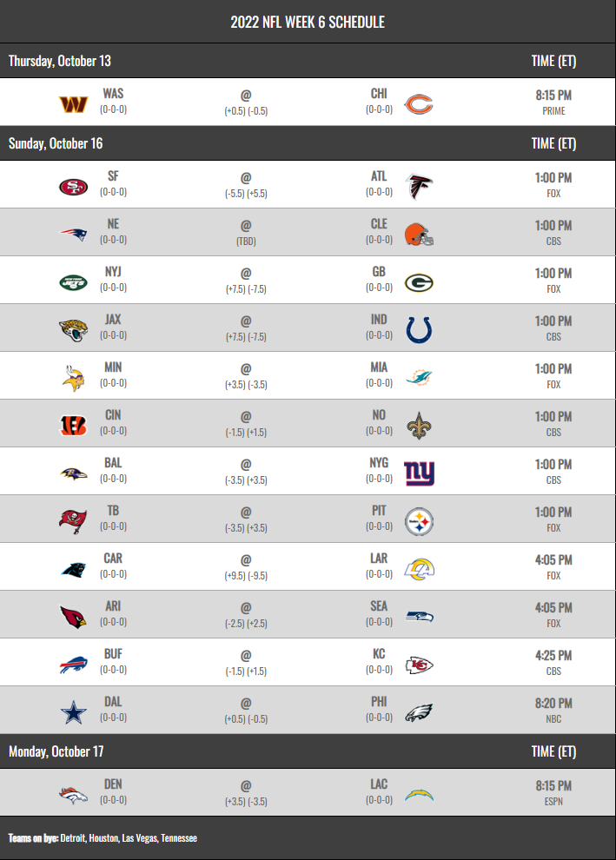
Task: Select the New Orleans Saints fleur-de-lis logo
Action: pos(419,426)
